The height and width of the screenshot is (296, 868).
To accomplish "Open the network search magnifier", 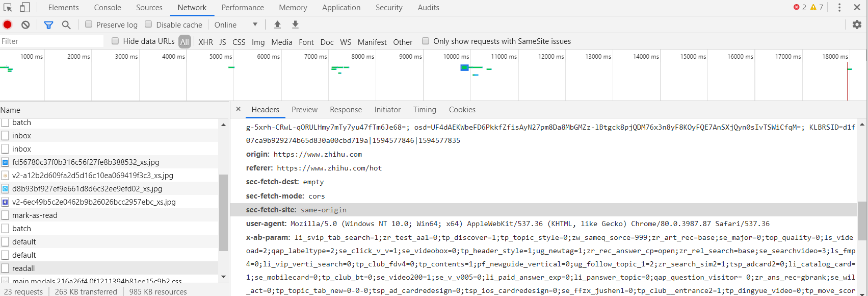I will [x=66, y=24].
